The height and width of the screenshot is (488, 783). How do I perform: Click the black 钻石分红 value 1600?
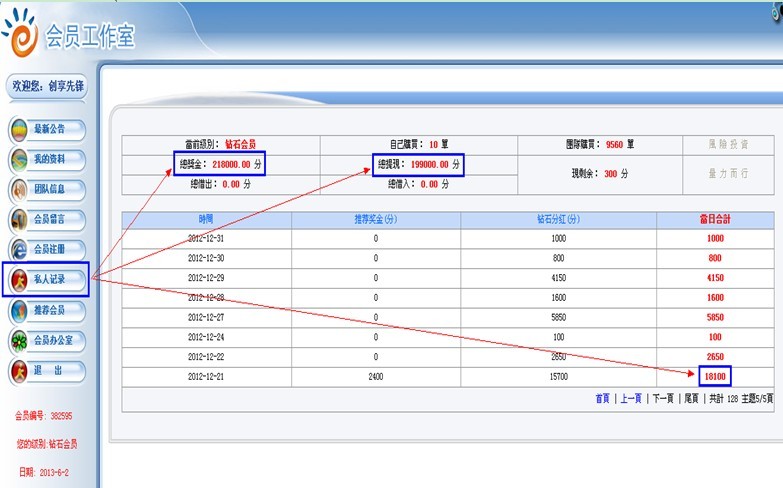tap(558, 298)
